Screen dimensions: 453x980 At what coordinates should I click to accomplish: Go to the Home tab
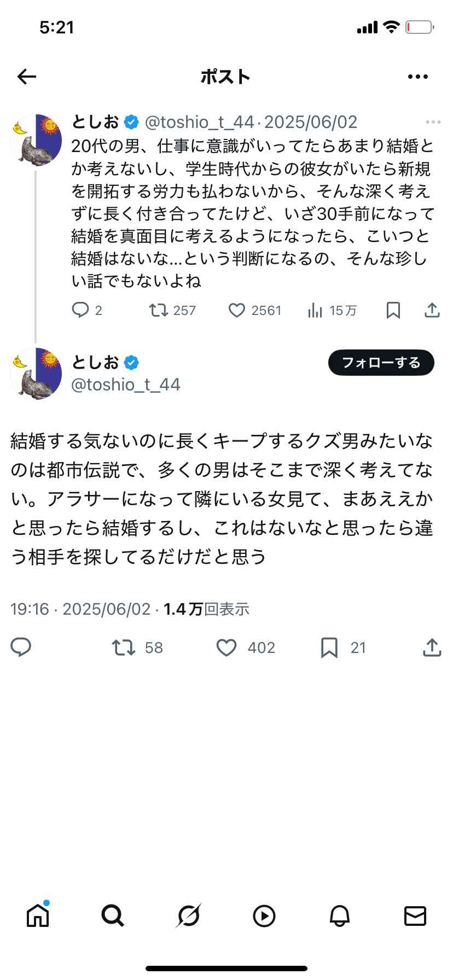(38, 915)
